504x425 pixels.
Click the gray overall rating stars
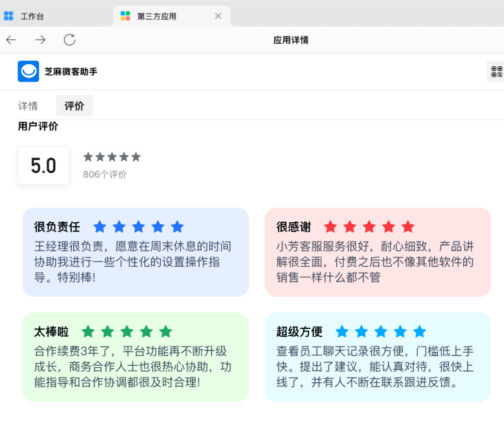coord(112,157)
